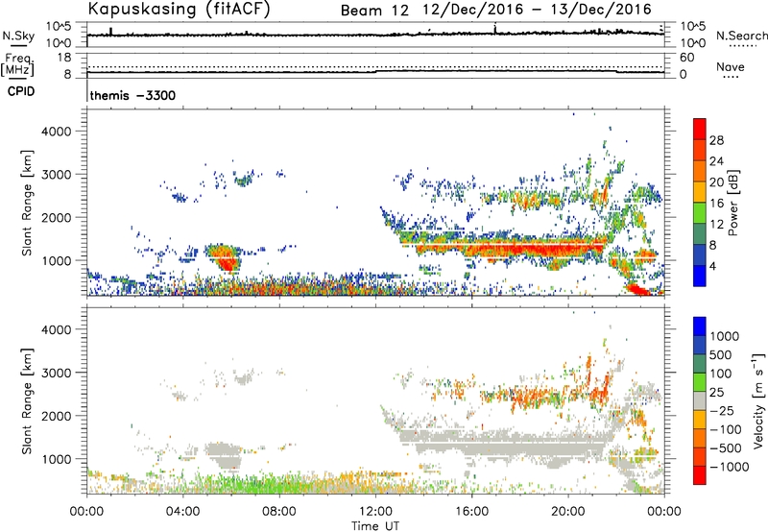Viewport: 768px width, 532px height.
Task: Click '1000' tick on the velocity panel axis
Action: 57,459
